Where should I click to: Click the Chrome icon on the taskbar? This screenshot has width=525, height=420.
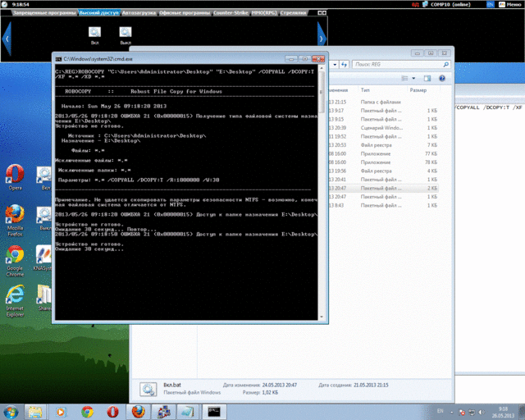(87, 412)
